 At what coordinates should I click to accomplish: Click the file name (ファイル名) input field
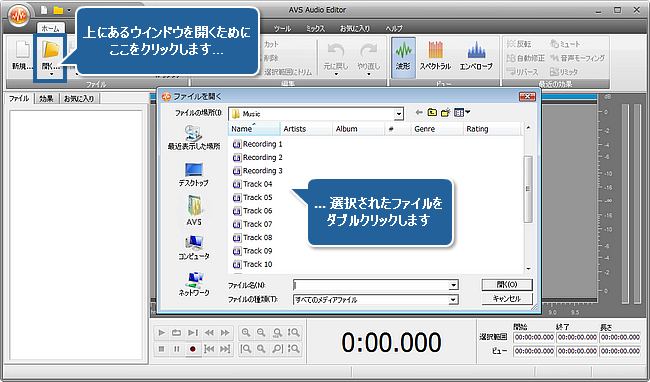(371, 285)
